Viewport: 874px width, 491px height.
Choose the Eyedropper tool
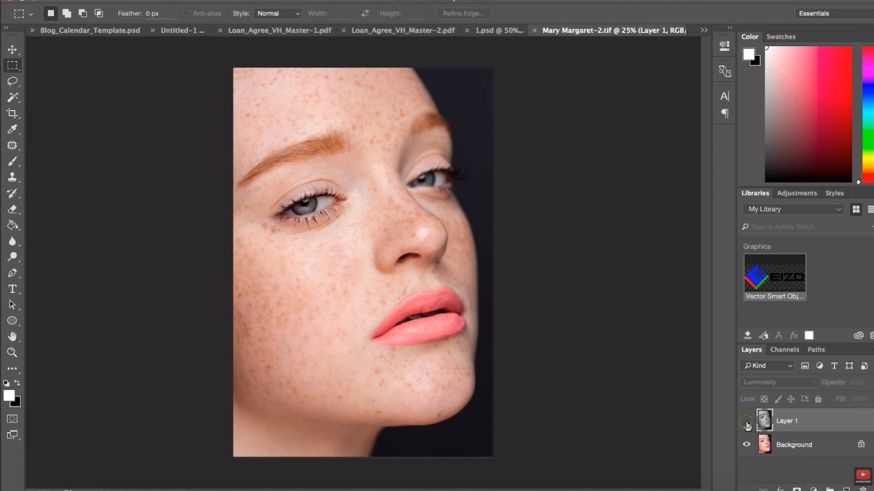click(13, 129)
